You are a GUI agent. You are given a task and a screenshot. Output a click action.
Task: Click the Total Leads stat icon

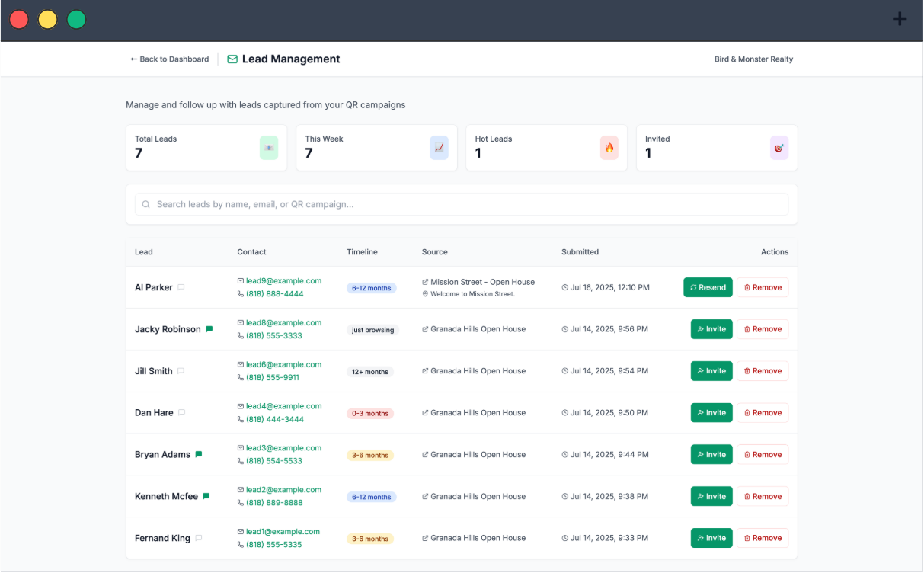[x=269, y=148]
